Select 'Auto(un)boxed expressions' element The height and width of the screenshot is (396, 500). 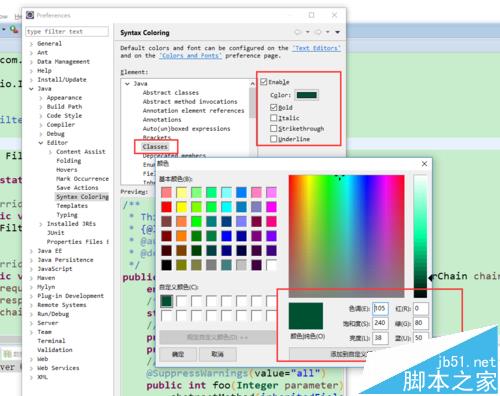pos(186,129)
